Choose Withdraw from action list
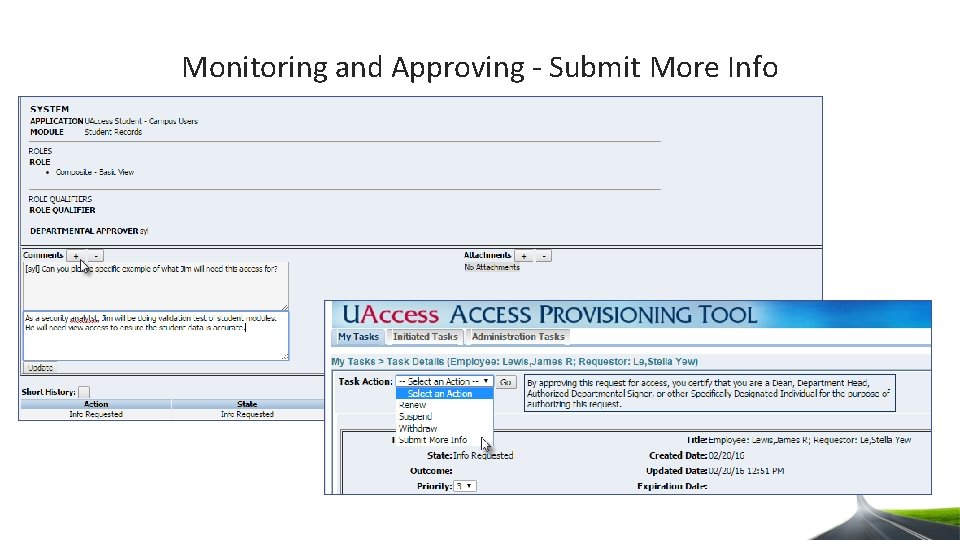Image resolution: width=960 pixels, height=540 pixels. pos(418,429)
